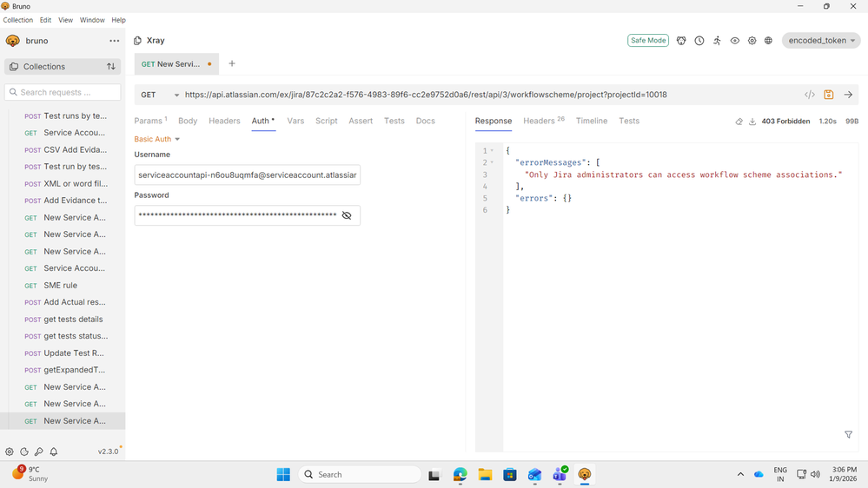Open File Explorer from the taskbar
Viewport: 868px width, 488px height.
tap(485, 474)
